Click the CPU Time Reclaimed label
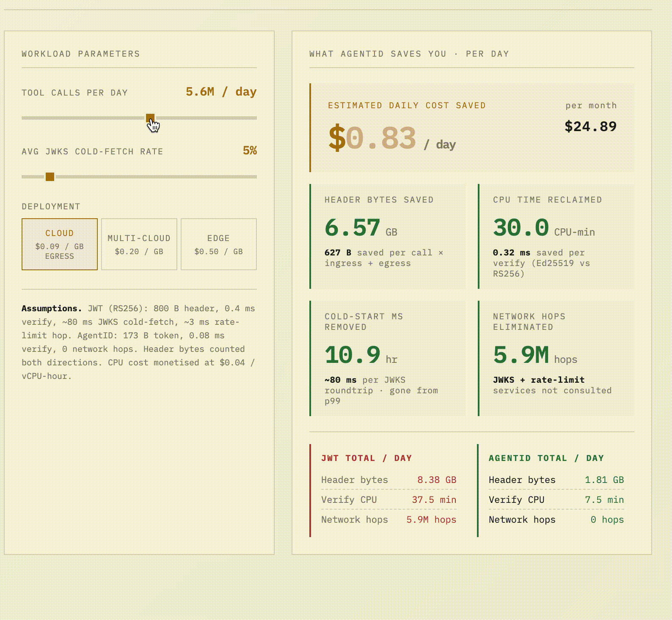 548,200
